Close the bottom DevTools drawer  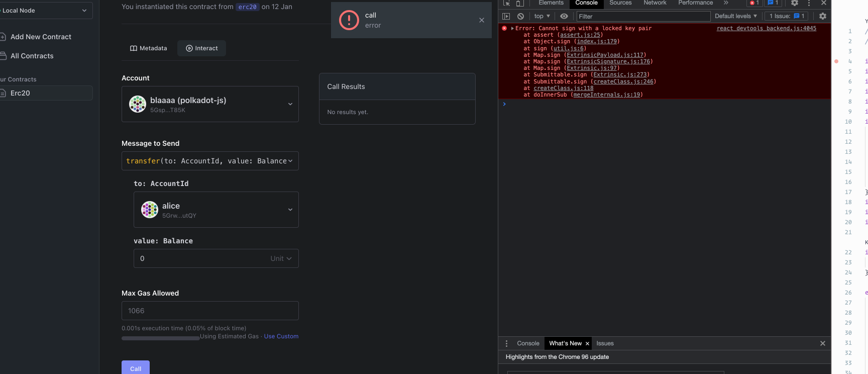tap(823, 343)
